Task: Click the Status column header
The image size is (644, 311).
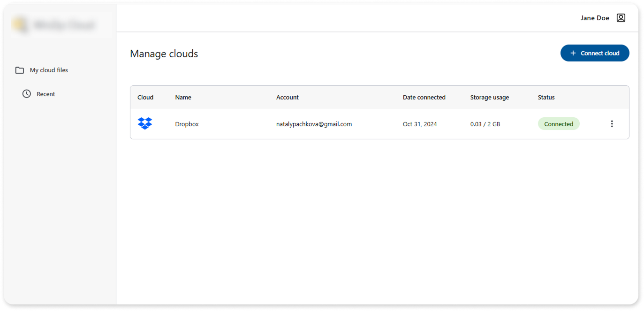Action: click(x=546, y=98)
